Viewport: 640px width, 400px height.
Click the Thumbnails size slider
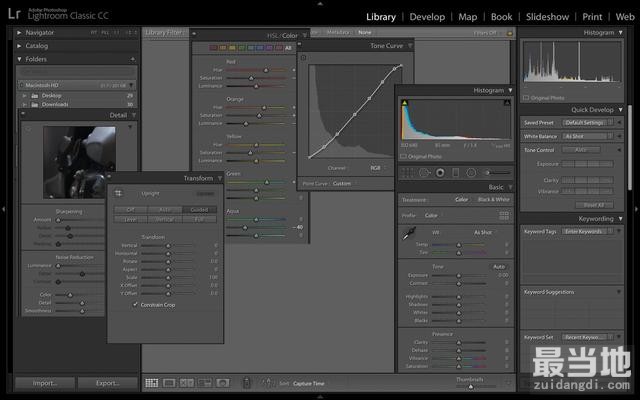pos(469,384)
